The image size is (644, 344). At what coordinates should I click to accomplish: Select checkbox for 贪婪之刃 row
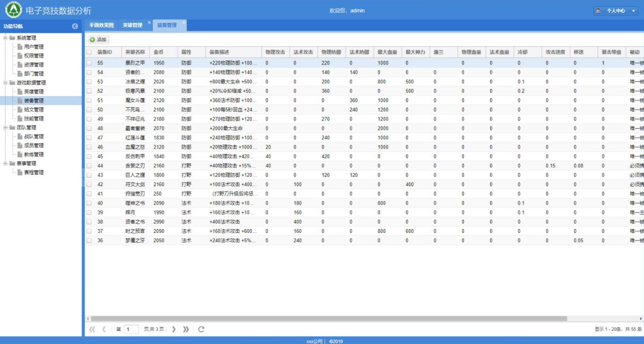tap(89, 166)
